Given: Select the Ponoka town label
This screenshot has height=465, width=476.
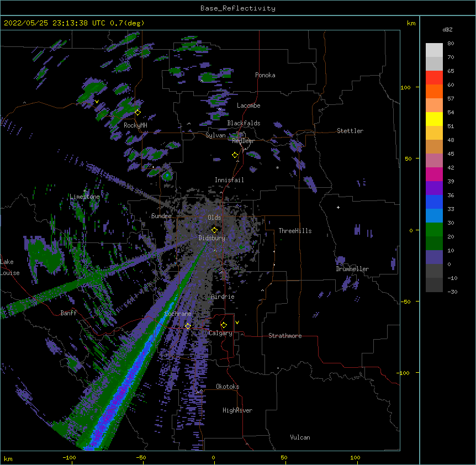Looking at the screenshot, I should point(265,75).
